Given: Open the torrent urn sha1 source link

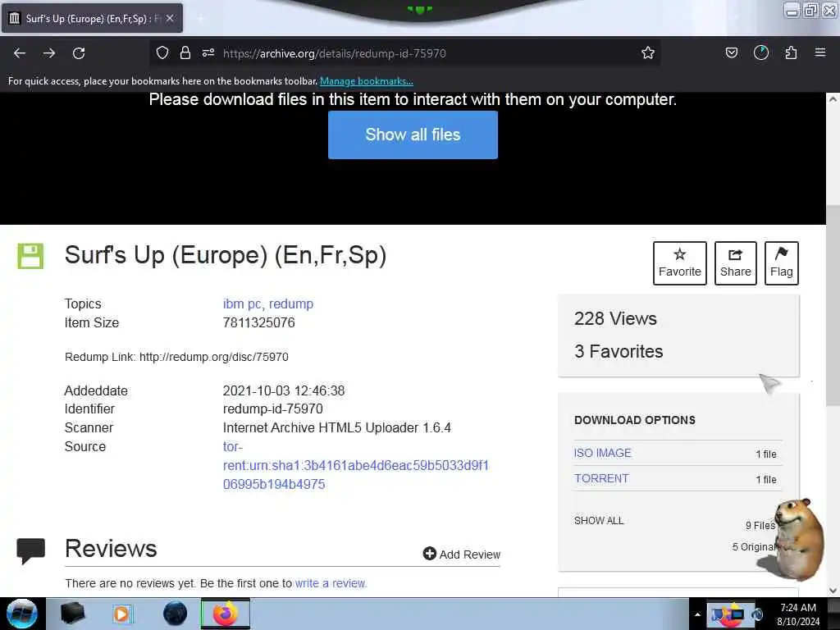Looking at the screenshot, I should click(x=356, y=465).
